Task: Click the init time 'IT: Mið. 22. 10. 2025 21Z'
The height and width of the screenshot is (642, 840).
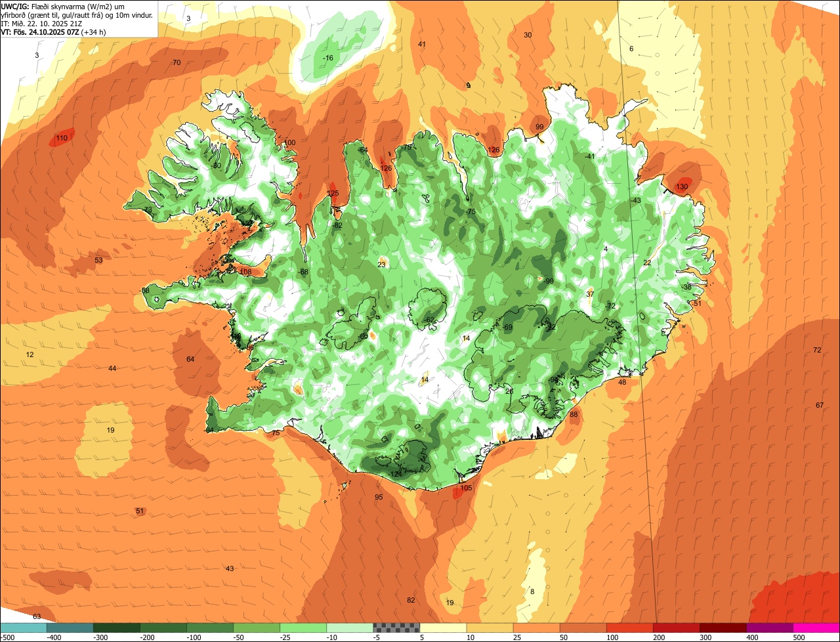Action: (42, 23)
